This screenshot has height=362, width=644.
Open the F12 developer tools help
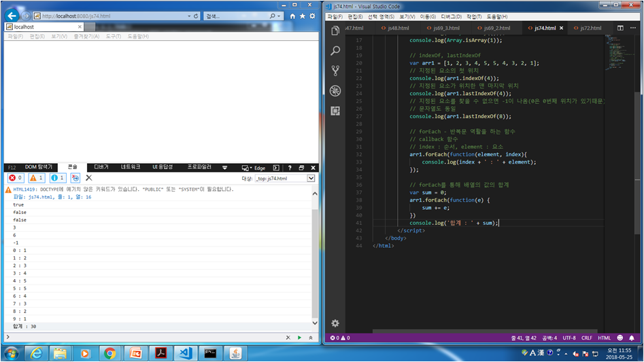[290, 168]
